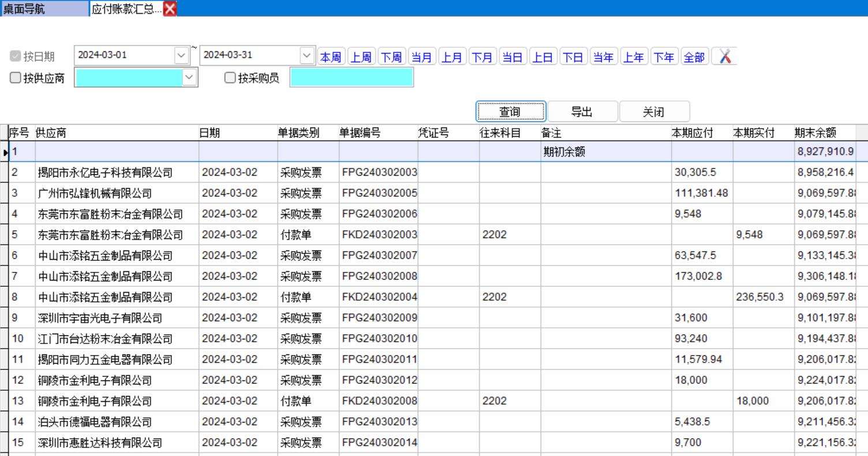
Task: Select the 本周 quick date filter
Action: coord(331,57)
